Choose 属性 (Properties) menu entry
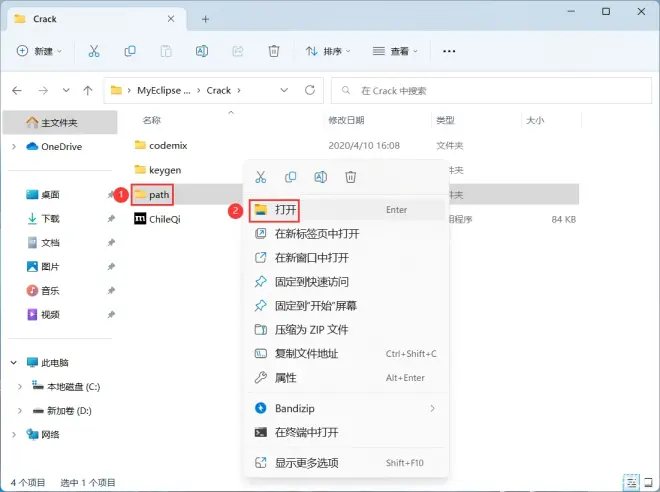The height and width of the screenshot is (492, 660). [346, 378]
